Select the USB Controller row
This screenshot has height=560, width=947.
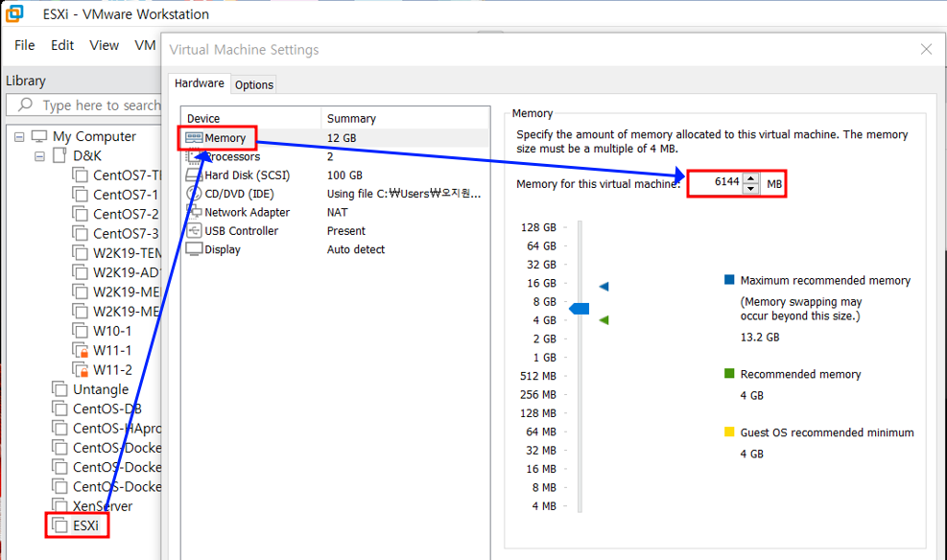[335, 230]
